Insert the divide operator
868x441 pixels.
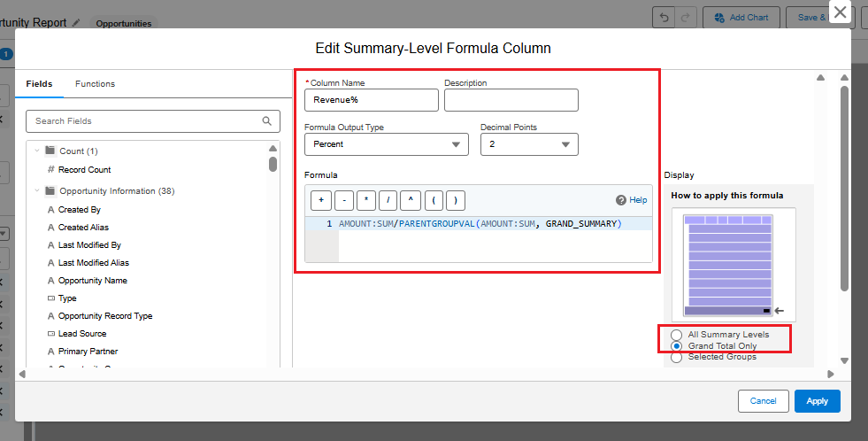[388, 200]
